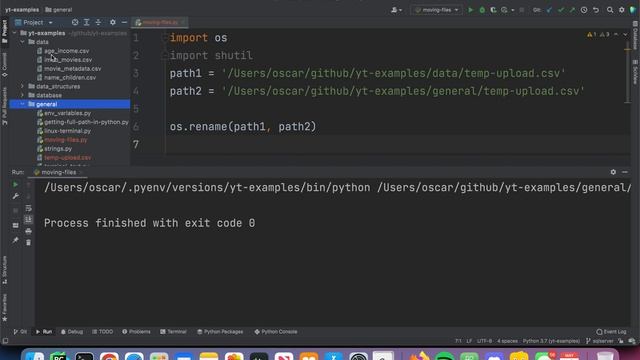Pin the Run tab
The width and height of the screenshot is (640, 360).
(x=16, y=240)
